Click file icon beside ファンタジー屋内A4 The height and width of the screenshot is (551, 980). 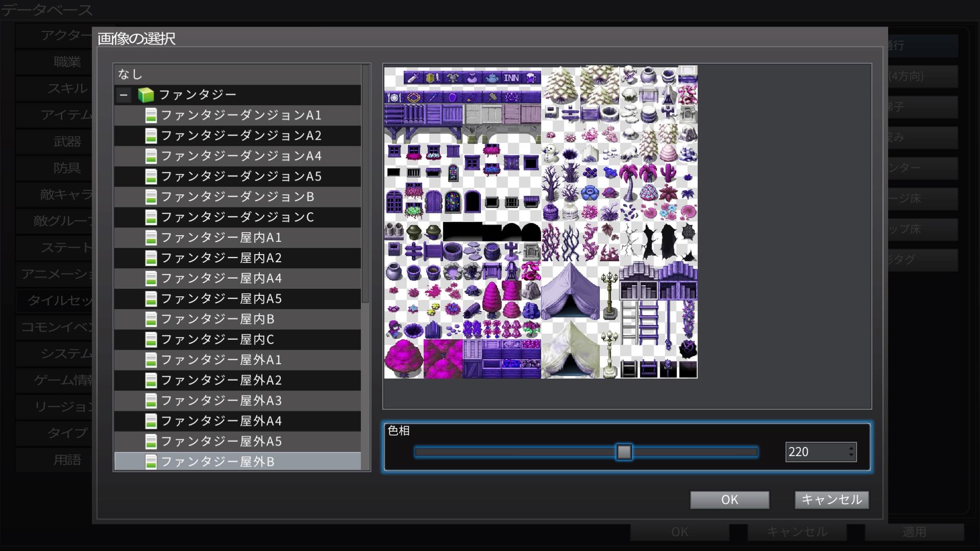click(151, 279)
